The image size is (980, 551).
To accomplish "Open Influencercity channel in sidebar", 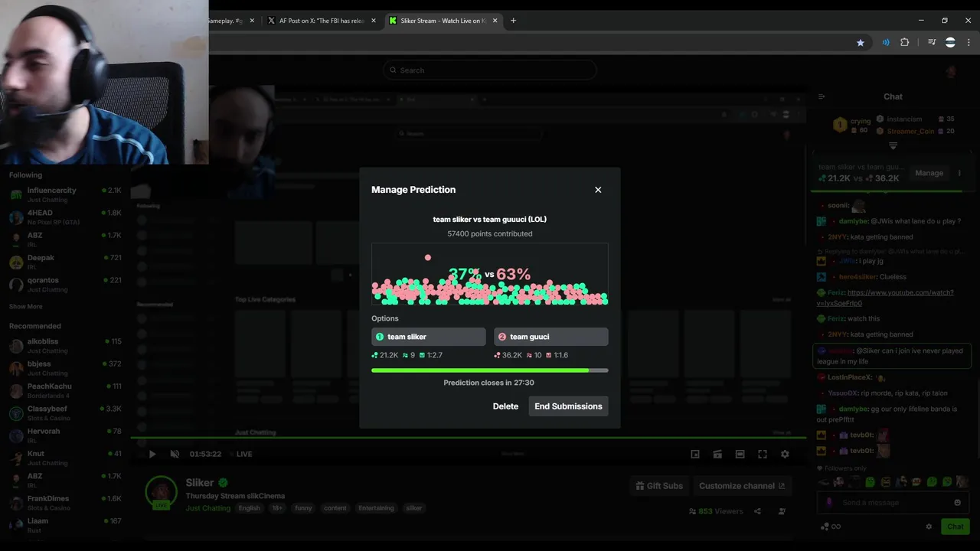I will 66,194.
